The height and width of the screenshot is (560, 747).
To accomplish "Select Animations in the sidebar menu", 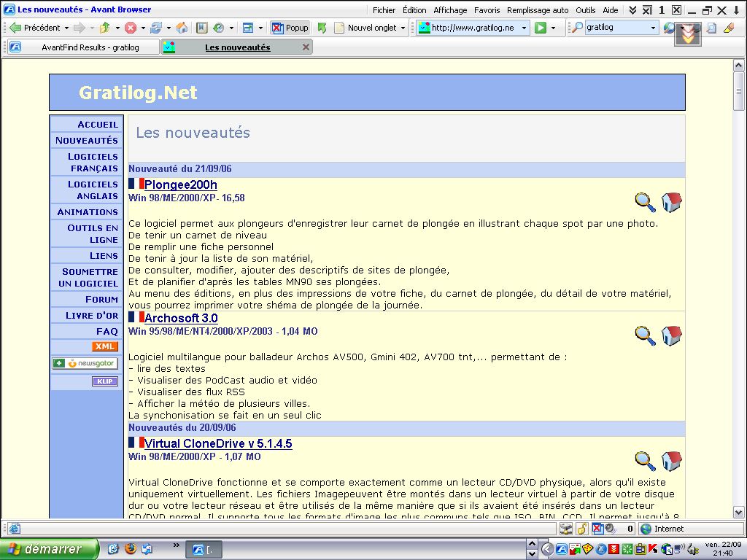I will coord(88,212).
